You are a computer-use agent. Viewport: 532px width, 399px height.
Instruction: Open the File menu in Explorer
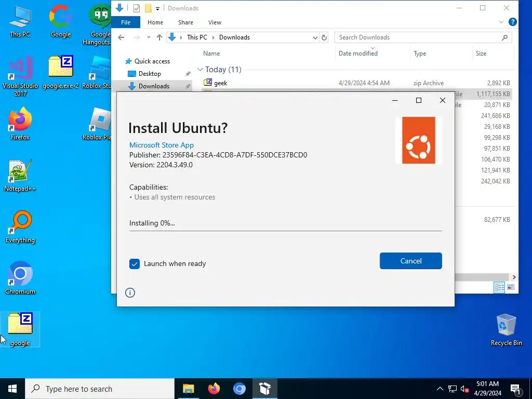point(126,22)
